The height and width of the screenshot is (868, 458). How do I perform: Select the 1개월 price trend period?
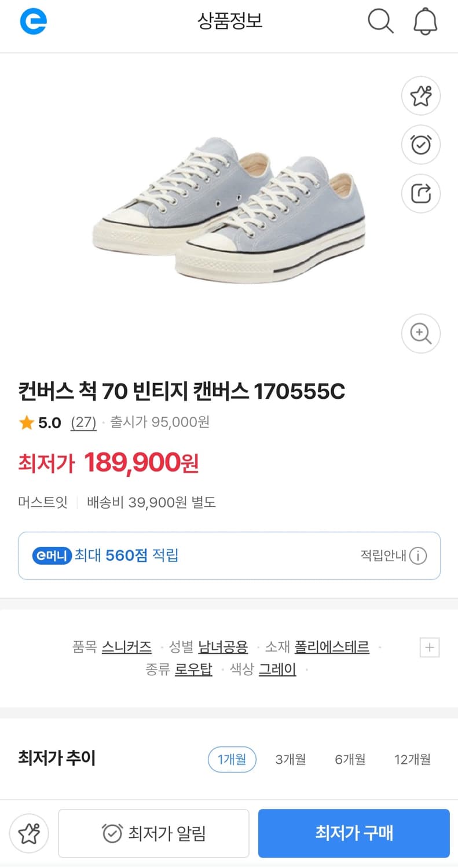coord(232,759)
